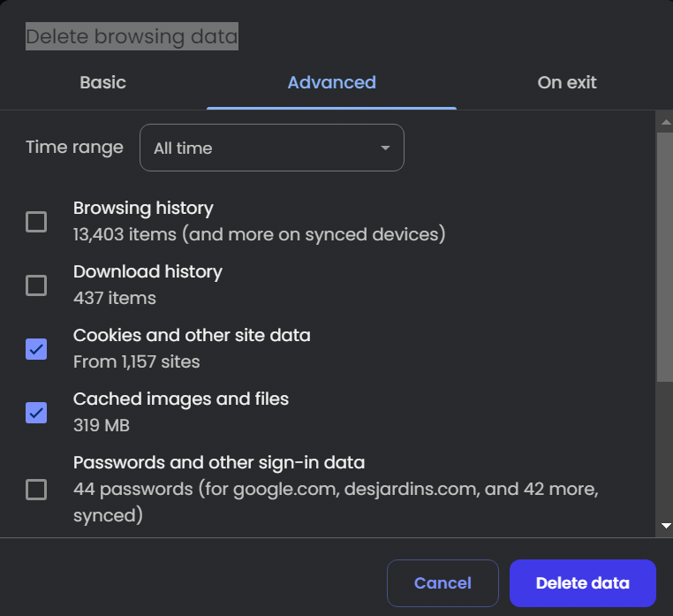673x616 pixels.
Task: Check the Download history checkbox
Action: 36,285
